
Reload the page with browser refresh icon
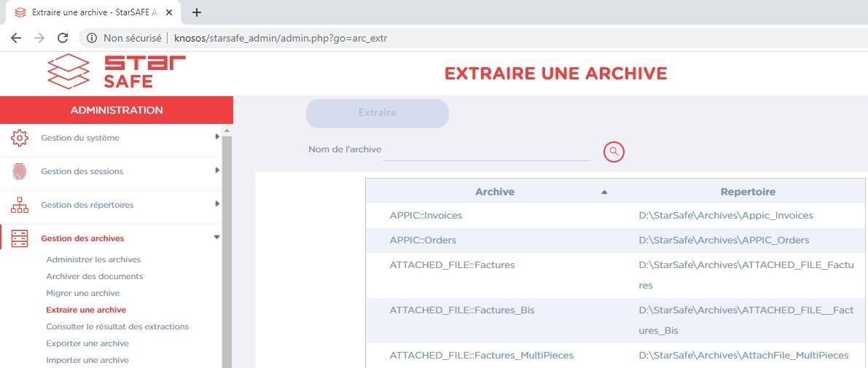63,38
